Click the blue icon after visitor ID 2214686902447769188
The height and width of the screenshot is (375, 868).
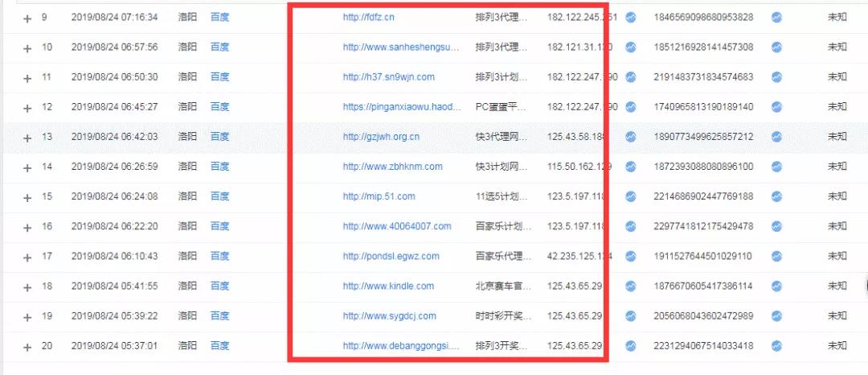pos(776,196)
